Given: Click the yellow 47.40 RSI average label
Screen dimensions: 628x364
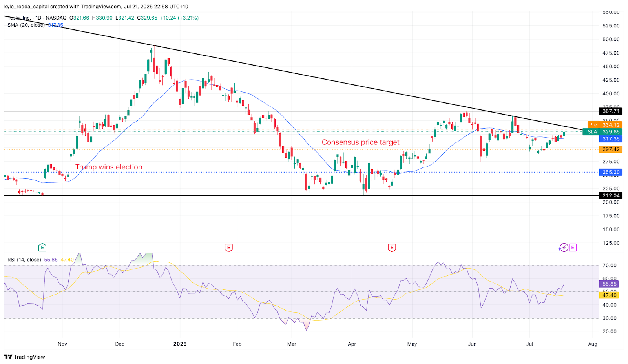Looking at the screenshot, I should tap(610, 295).
